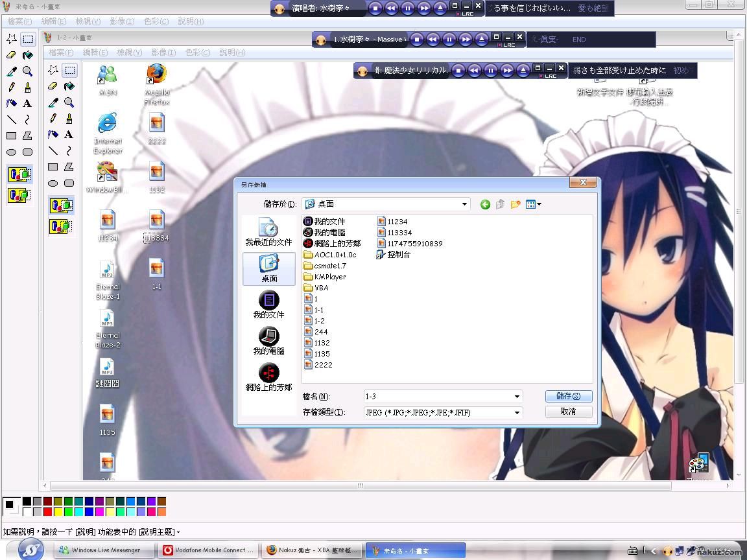Image resolution: width=747 pixels, height=560 pixels.
Task: Select the Curve tool in the outer 未命名 Paint toolbox
Action: [28, 119]
